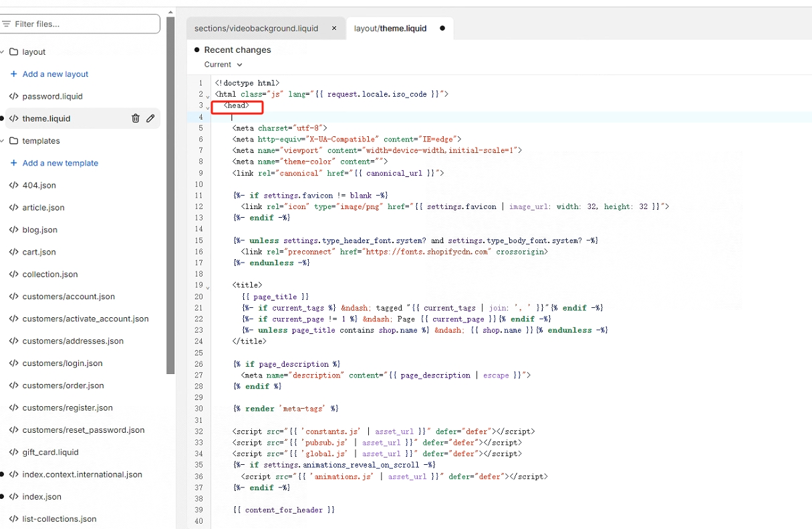The width and height of the screenshot is (812, 529).
Task: Click the meta charset line 5 in code
Action: [279, 128]
